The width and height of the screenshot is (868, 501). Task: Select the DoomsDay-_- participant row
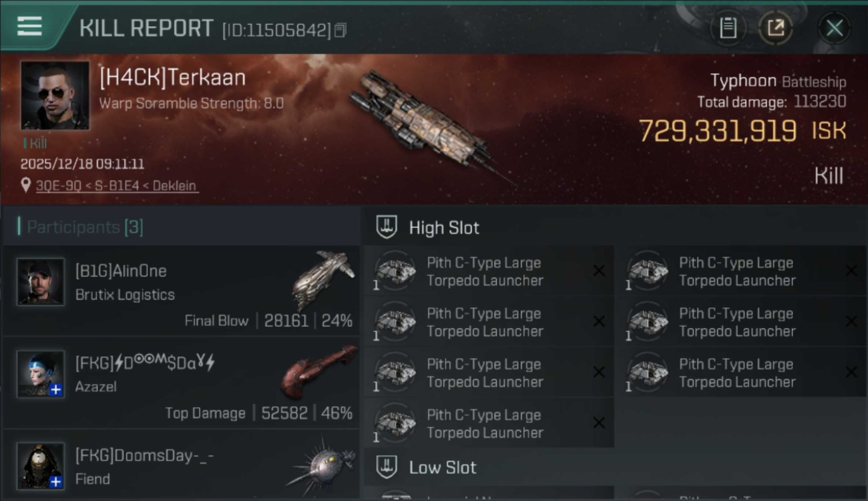click(180, 466)
